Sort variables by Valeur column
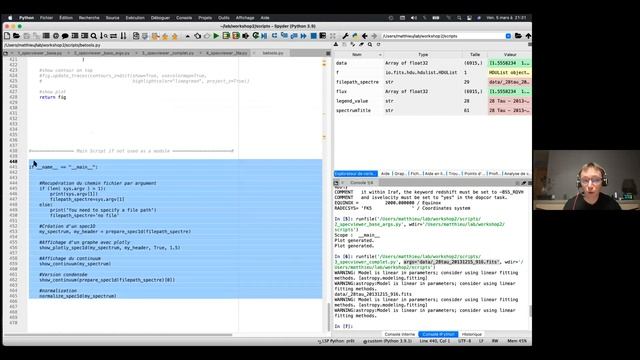The image size is (640, 360). (510, 55)
